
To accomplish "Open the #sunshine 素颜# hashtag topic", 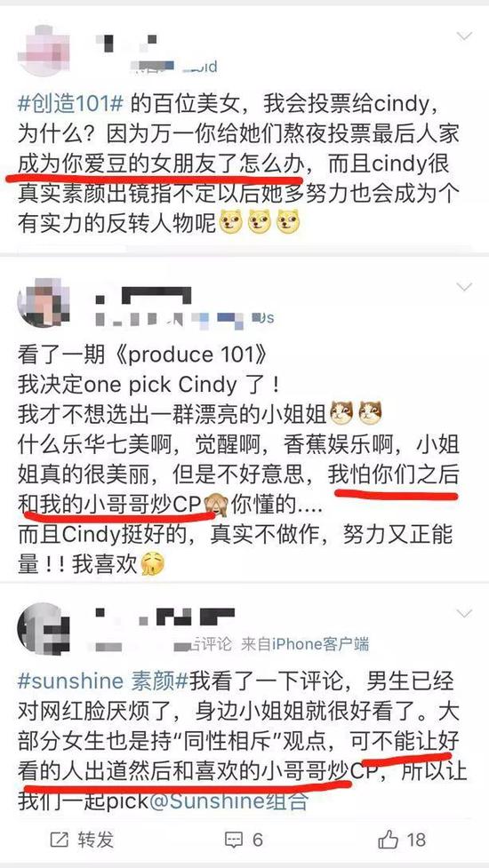I will click(x=103, y=681).
